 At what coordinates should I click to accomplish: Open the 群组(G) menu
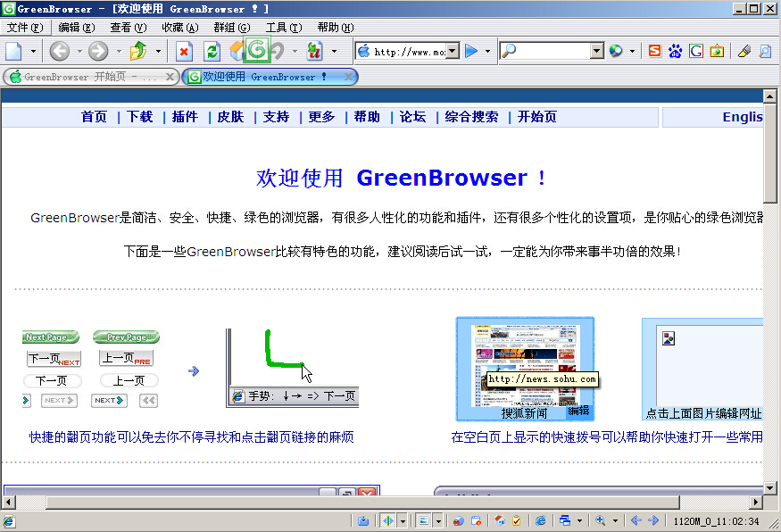pyautogui.click(x=232, y=28)
